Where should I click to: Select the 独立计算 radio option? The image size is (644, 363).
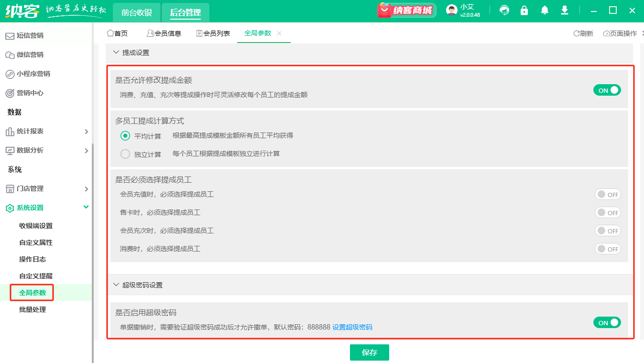click(124, 154)
